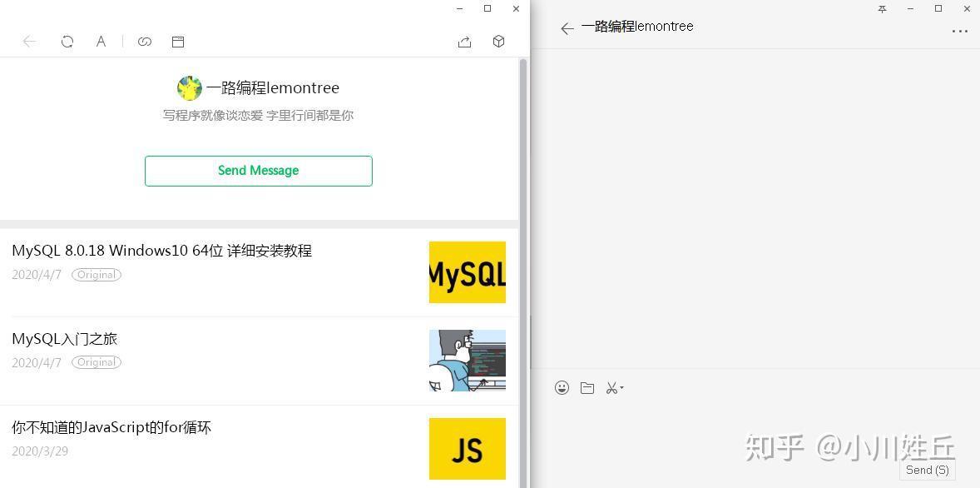
Task: Go back using the browser back arrow
Action: pos(29,41)
